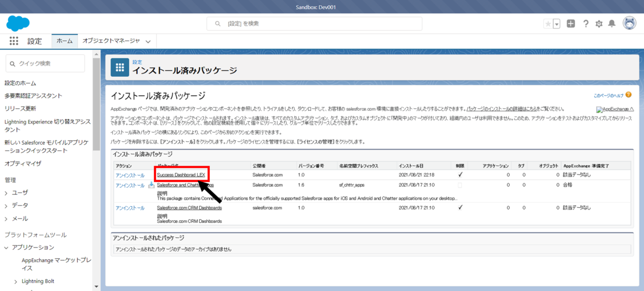The image size is (644, 291).
Task: Click the Sandbox: Dev001 banner text
Action: 316,7
